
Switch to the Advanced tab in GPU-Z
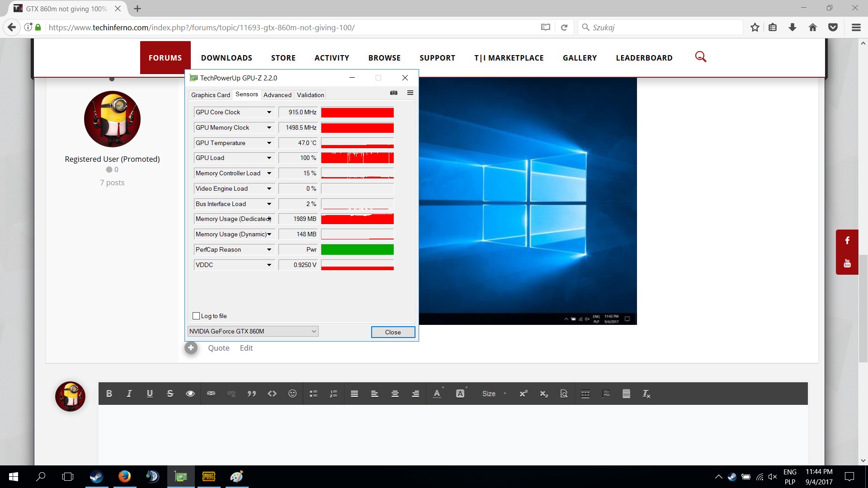pyautogui.click(x=278, y=95)
